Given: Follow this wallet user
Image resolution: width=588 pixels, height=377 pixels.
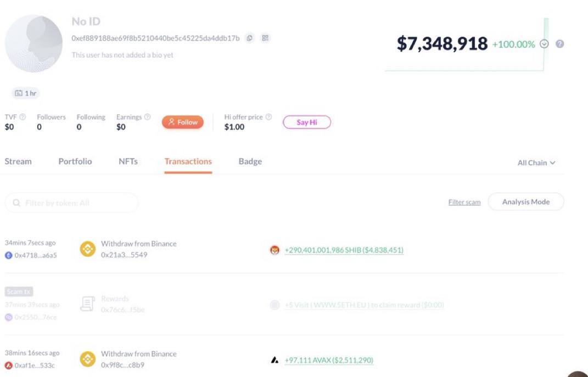Looking at the screenshot, I should [182, 122].
